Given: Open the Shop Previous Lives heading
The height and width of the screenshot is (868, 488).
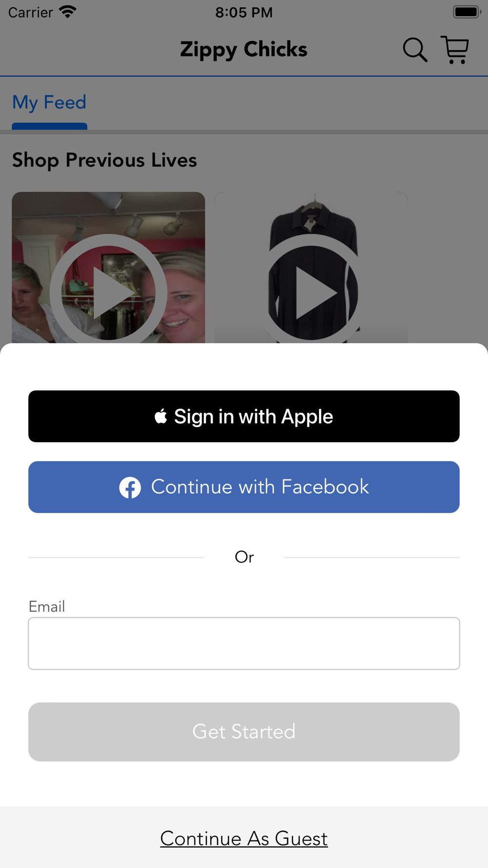Looking at the screenshot, I should (104, 160).
